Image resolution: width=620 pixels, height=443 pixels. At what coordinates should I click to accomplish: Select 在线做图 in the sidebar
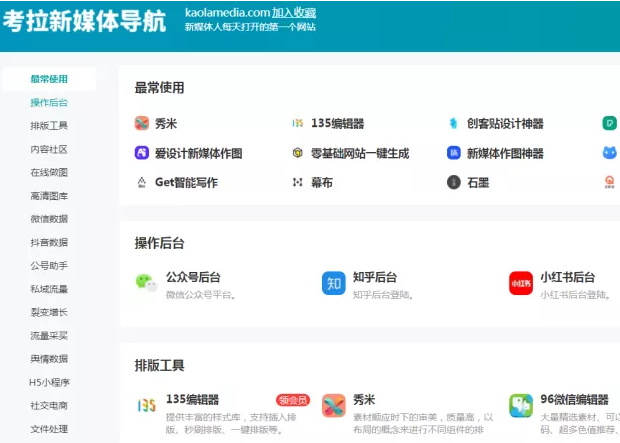[49, 172]
